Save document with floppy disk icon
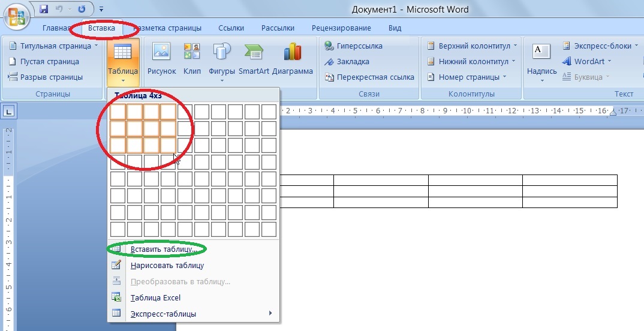The height and width of the screenshot is (331, 644). coord(44,8)
